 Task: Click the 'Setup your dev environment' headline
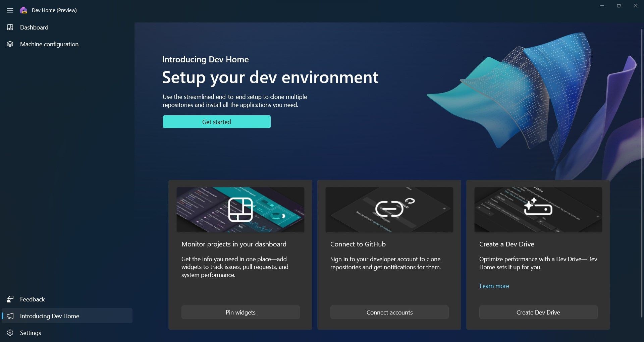(x=270, y=77)
